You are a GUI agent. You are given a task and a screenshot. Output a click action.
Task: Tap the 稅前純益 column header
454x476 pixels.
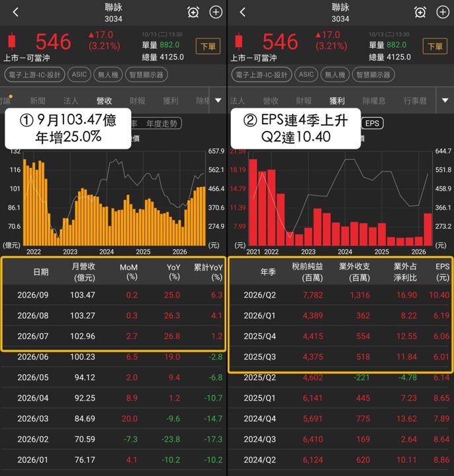pyautogui.click(x=308, y=272)
